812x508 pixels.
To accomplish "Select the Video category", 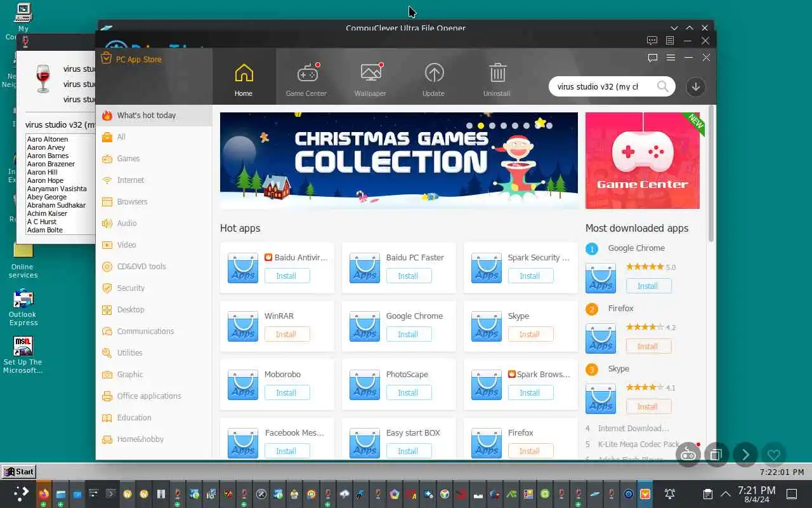I will click(154, 245).
